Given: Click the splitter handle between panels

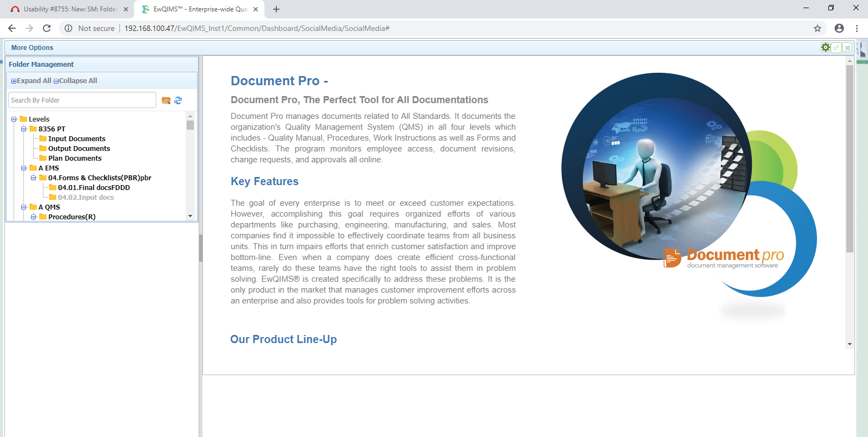Looking at the screenshot, I should (201, 248).
